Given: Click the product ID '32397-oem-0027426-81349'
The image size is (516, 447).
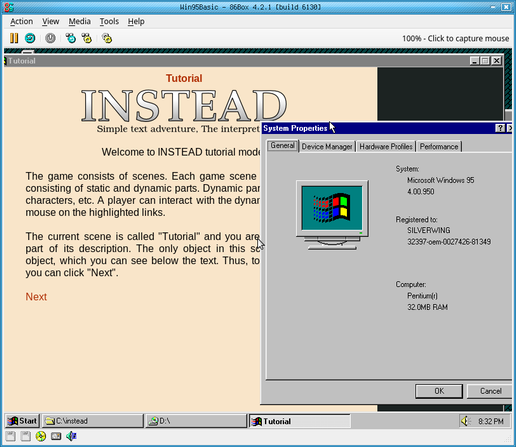Looking at the screenshot, I should pos(449,242).
